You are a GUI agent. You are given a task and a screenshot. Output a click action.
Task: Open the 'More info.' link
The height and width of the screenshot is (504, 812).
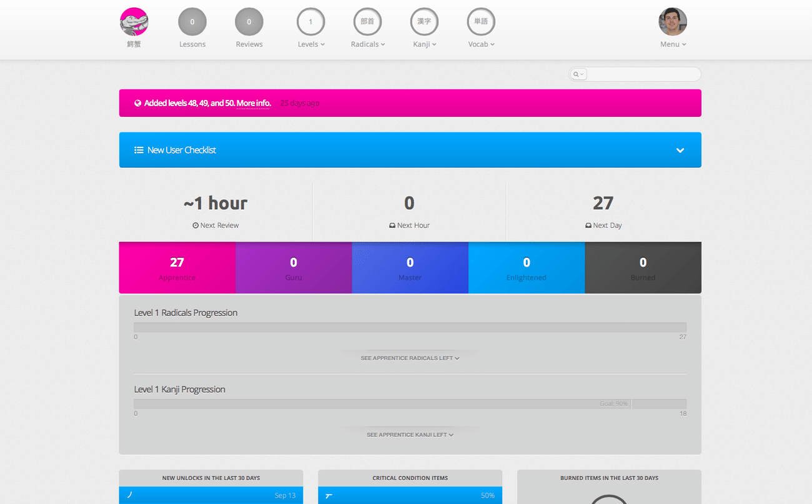click(x=254, y=103)
